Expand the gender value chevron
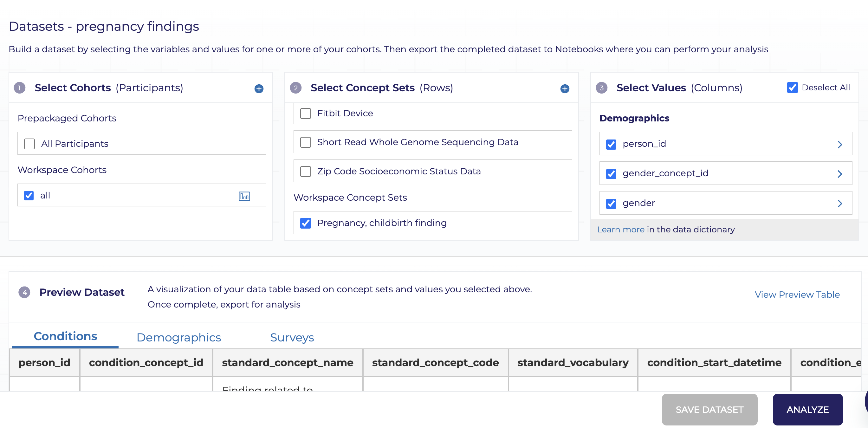The width and height of the screenshot is (868, 428). click(840, 203)
